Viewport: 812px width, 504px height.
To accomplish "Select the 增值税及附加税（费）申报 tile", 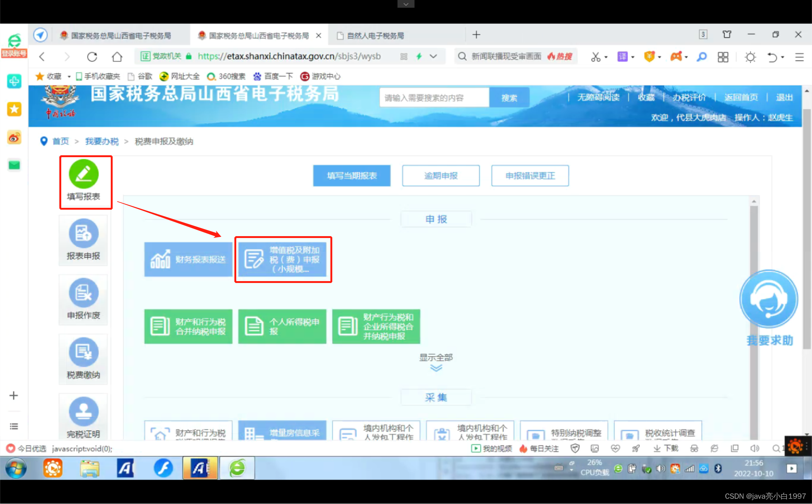I will 283,260.
